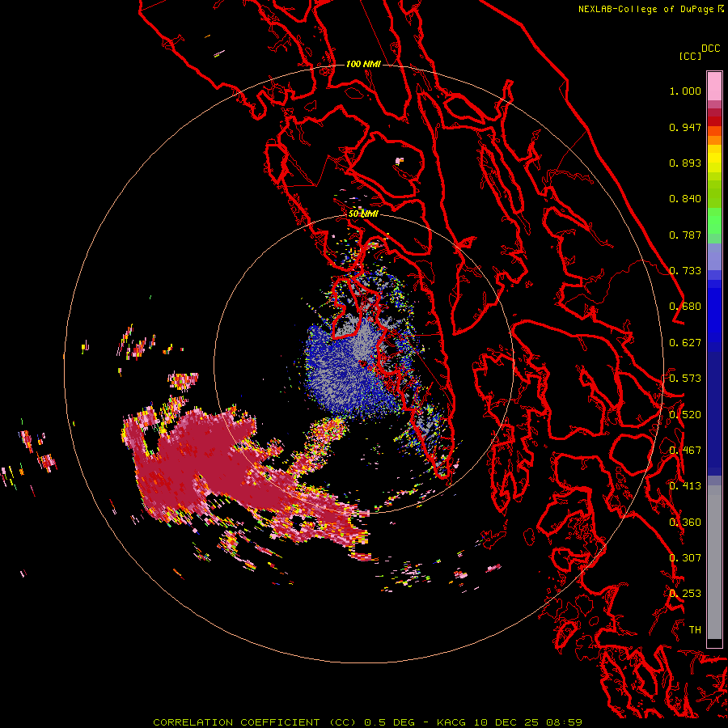Click the DCC label above the color bar
The image size is (728, 728).
coord(711,48)
